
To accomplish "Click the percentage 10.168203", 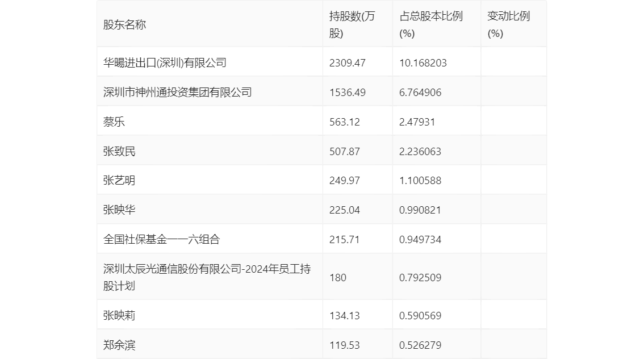I will coord(423,63).
